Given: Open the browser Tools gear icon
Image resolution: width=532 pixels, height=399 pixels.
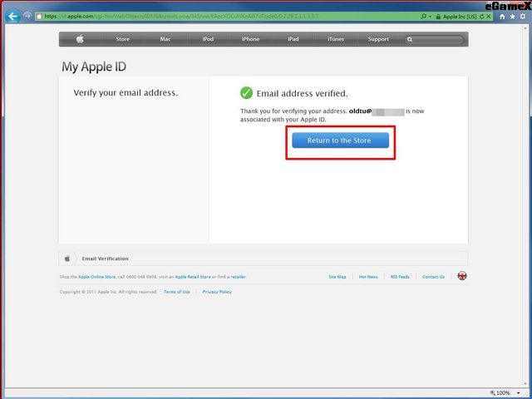Looking at the screenshot, I should tap(523, 17).
